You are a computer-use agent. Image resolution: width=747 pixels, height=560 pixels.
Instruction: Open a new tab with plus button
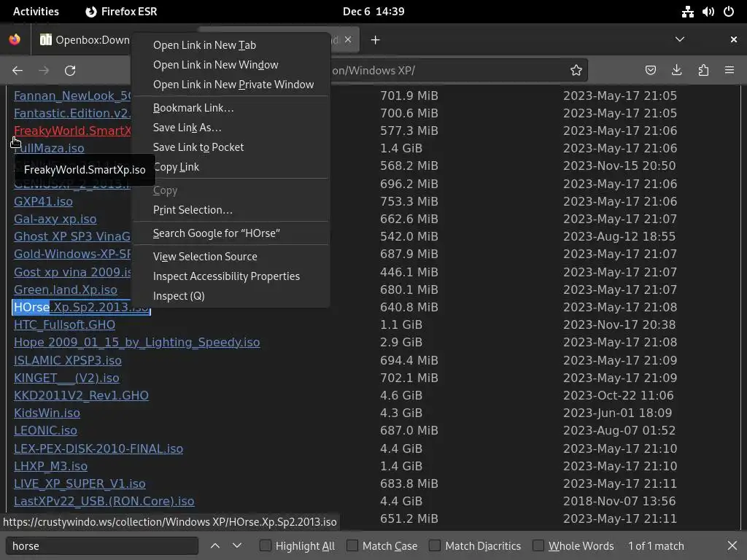pyautogui.click(x=376, y=40)
